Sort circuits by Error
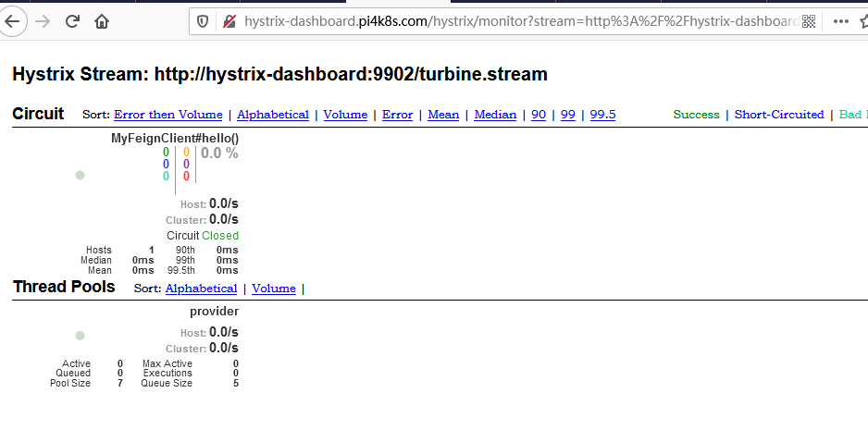The height and width of the screenshot is (430, 868). click(398, 115)
